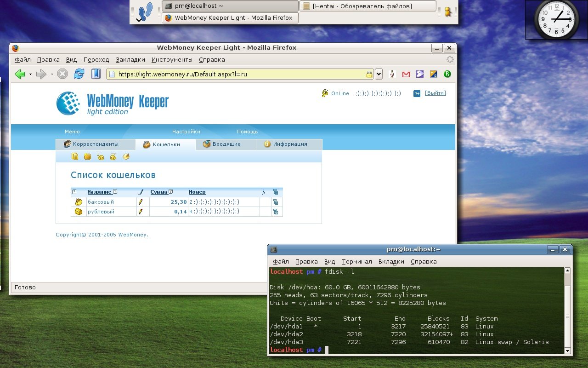Select the Кошельки tab

[x=166, y=144]
